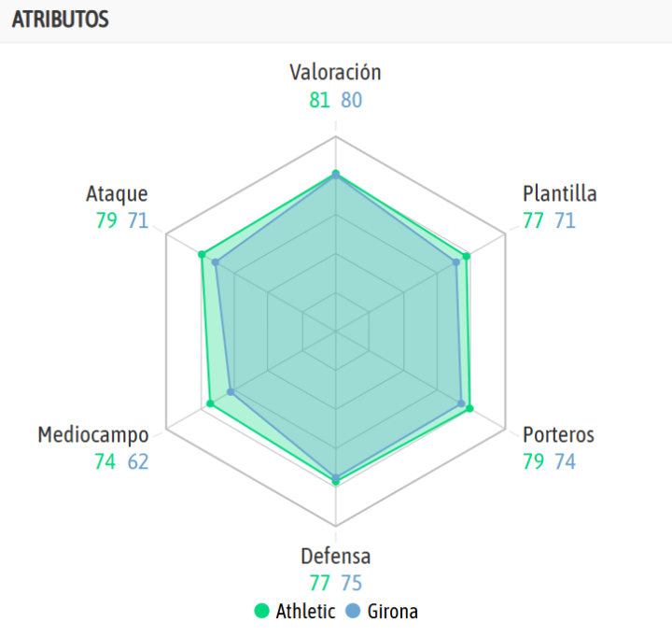Click Athletic's green Plantilla data point
Image resolution: width=672 pixels, height=636 pixels.
[467, 256]
